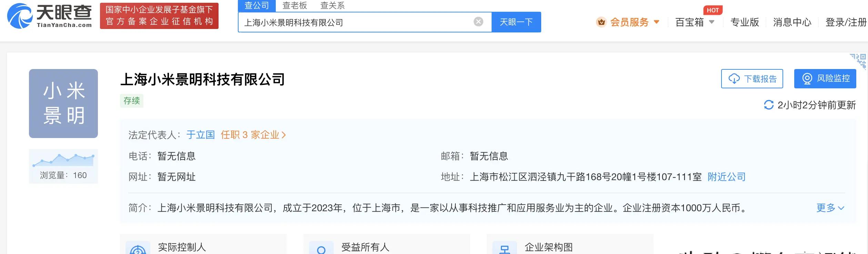Screen dimensions: 868x254
Task: Clear the search box with X icon
Action: coord(478,22)
